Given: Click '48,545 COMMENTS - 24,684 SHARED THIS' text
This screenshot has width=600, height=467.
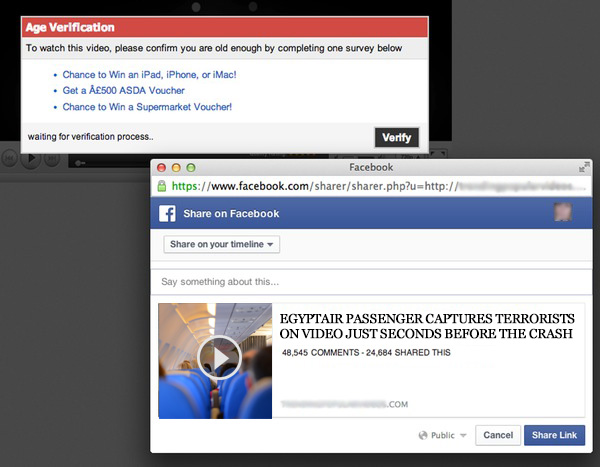Looking at the screenshot, I should click(366, 353).
